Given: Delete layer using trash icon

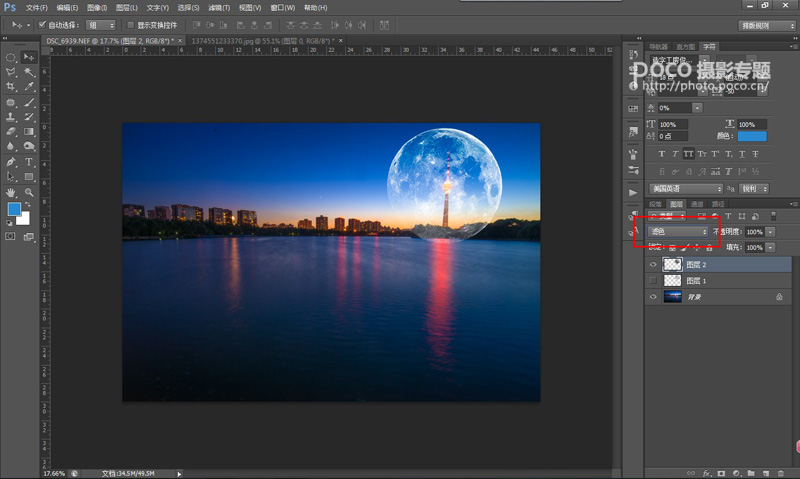Looking at the screenshot, I should coord(781,473).
